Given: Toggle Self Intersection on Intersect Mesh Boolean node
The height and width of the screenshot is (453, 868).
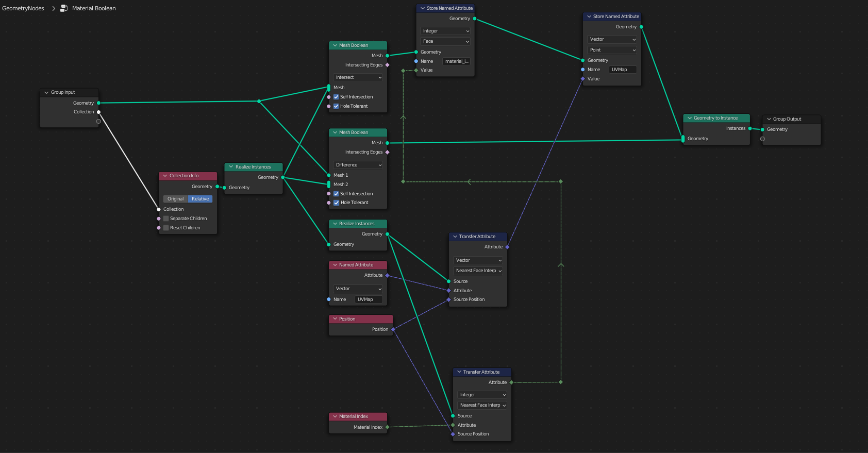Looking at the screenshot, I should point(336,97).
